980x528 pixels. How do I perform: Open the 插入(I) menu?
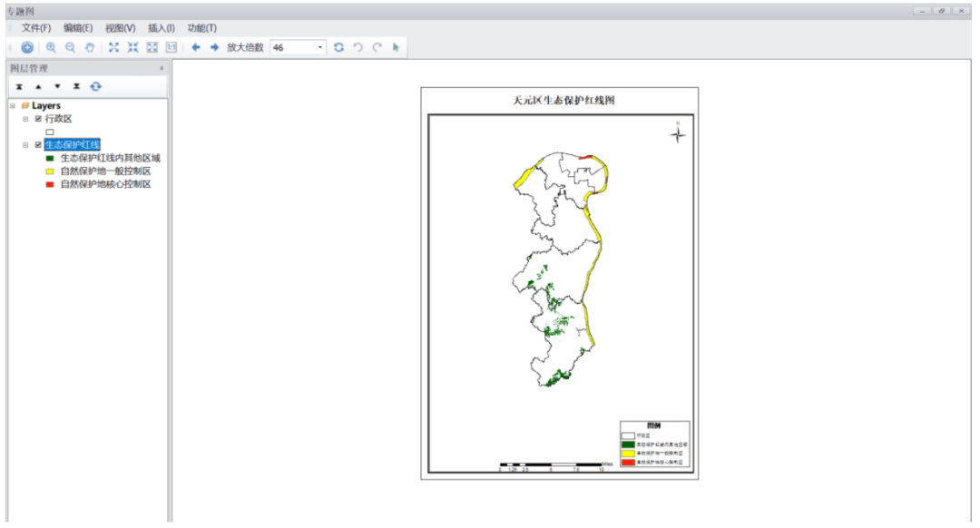click(162, 28)
